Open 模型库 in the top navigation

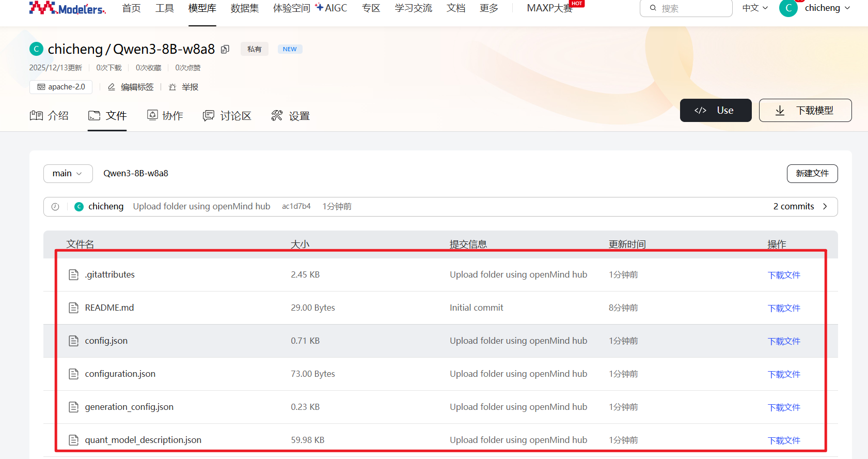point(202,8)
